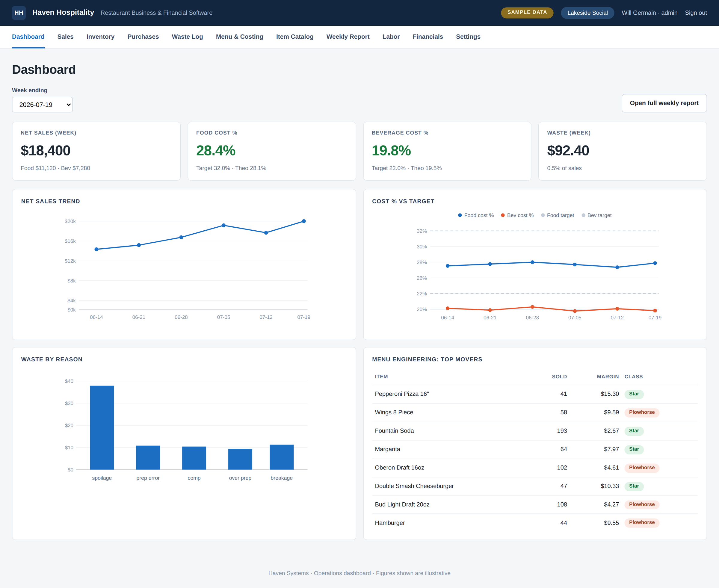Click the Hamburger item name
The width and height of the screenshot is (719, 588).
click(390, 523)
